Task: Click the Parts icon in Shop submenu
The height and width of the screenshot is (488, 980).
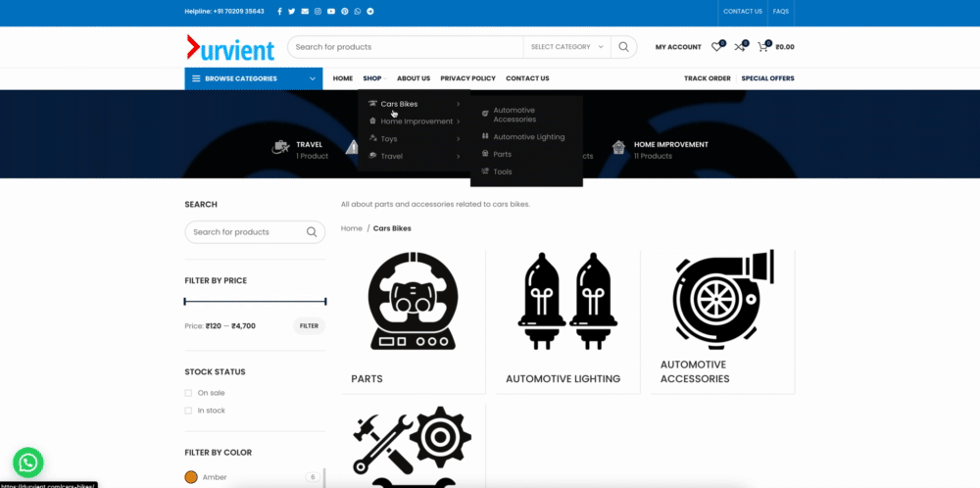Action: coord(485,154)
